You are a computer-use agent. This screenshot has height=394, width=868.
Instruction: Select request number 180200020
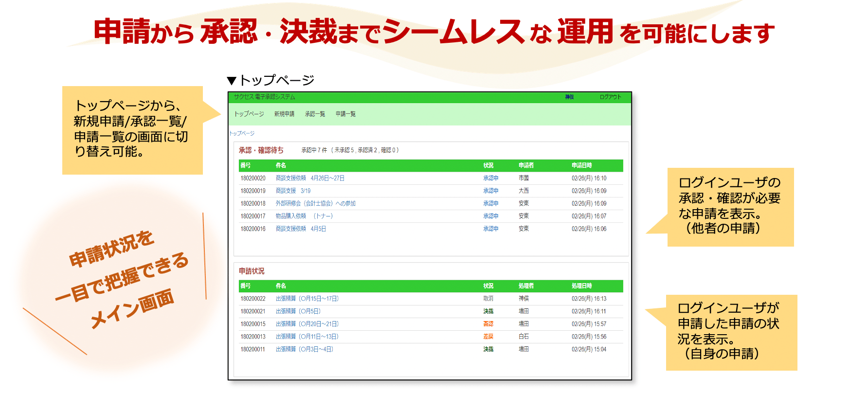coord(253,178)
